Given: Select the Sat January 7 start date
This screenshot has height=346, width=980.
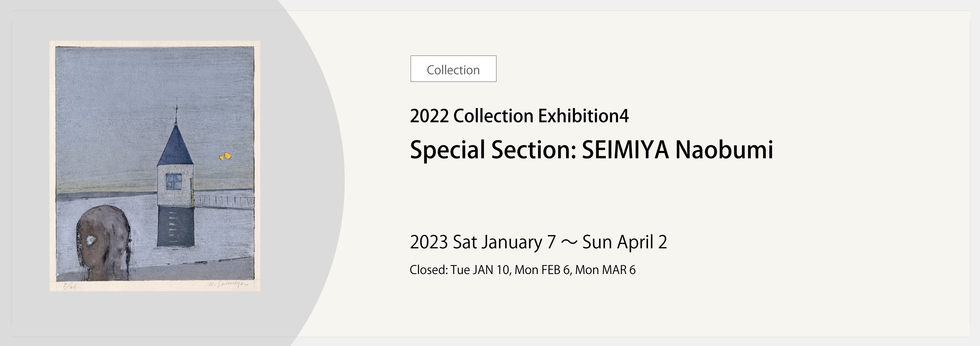Looking at the screenshot, I should coord(504,242).
